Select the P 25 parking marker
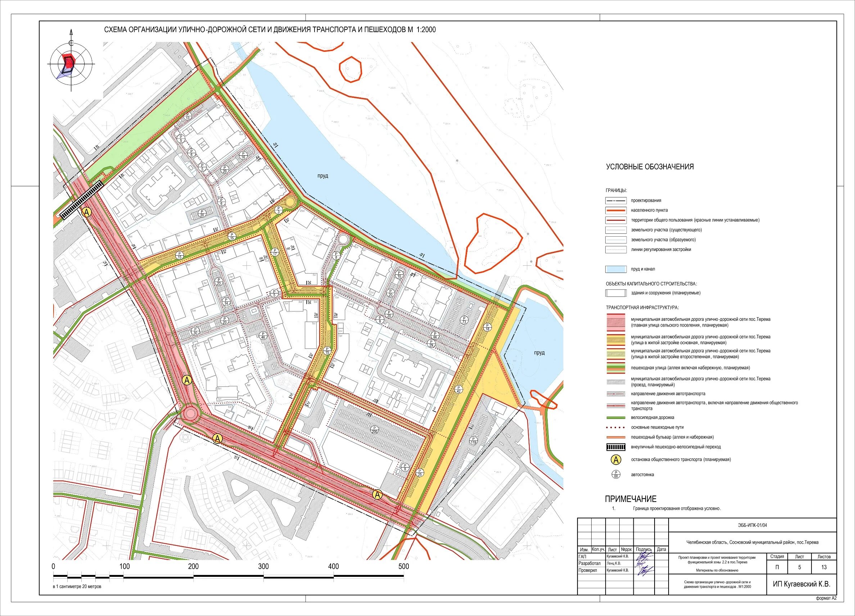 420,473
